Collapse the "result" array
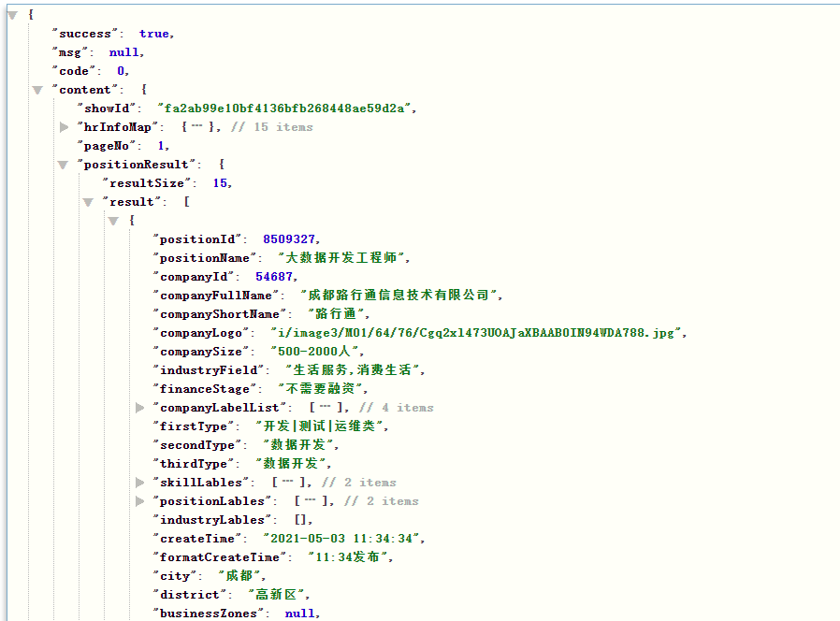Viewport: 840px width, 621px height. [x=88, y=203]
